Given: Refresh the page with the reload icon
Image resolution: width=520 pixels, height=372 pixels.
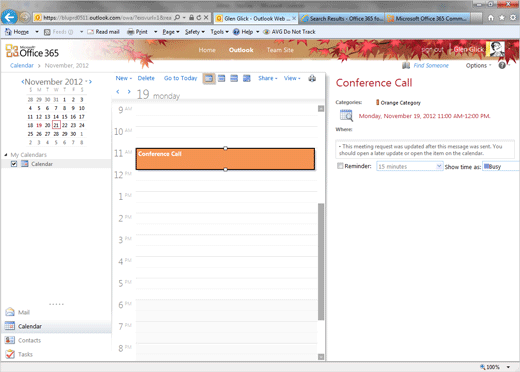Looking at the screenshot, I should [x=199, y=17].
